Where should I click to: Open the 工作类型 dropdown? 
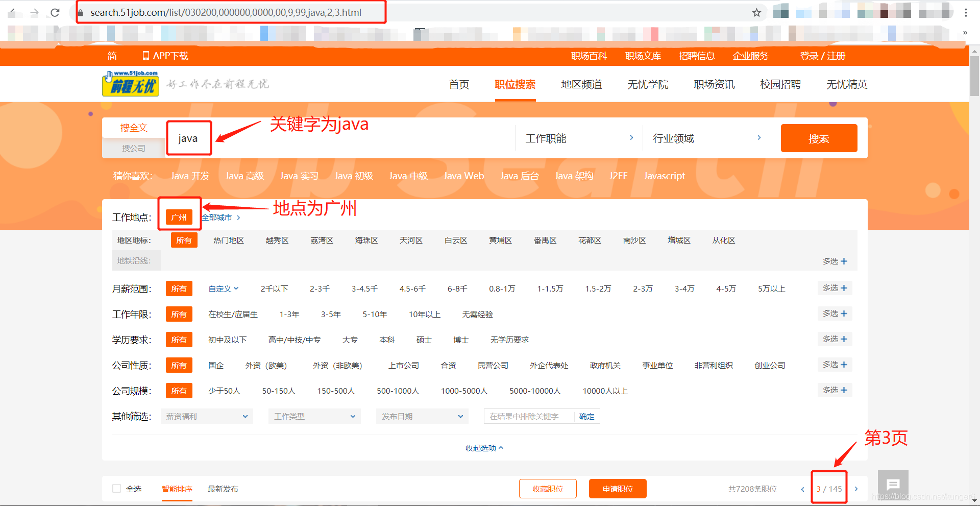point(314,416)
